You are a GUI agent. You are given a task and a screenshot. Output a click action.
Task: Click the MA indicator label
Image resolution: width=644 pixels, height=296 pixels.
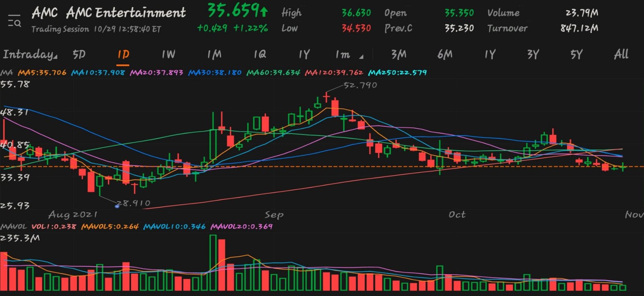point(7,72)
